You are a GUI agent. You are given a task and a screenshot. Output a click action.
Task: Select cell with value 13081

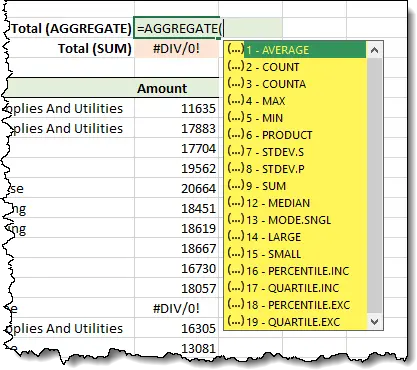[x=177, y=348]
